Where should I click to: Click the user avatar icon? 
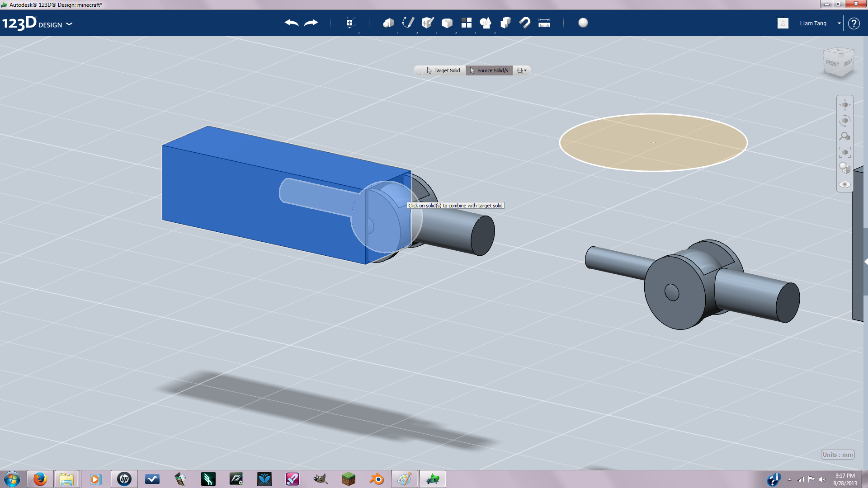tap(783, 23)
